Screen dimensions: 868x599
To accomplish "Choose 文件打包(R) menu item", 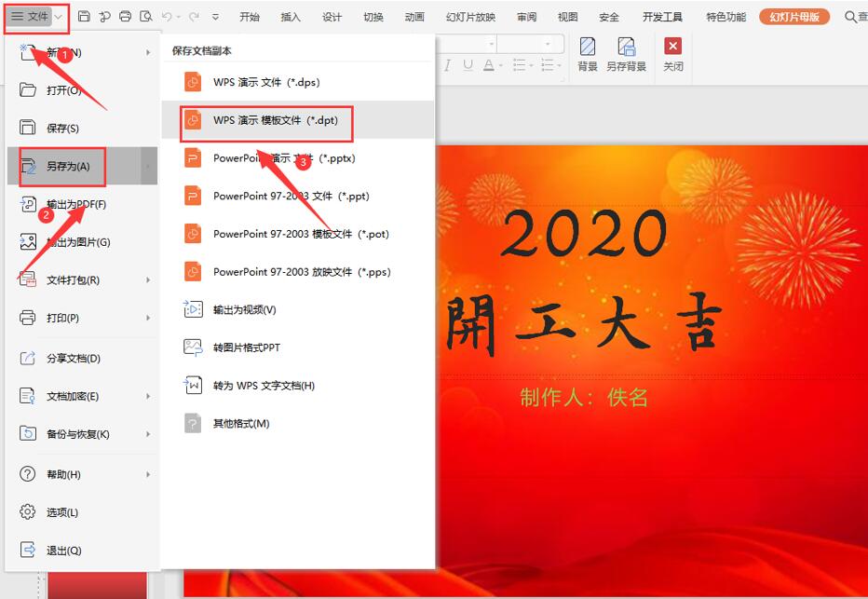I will (83, 280).
